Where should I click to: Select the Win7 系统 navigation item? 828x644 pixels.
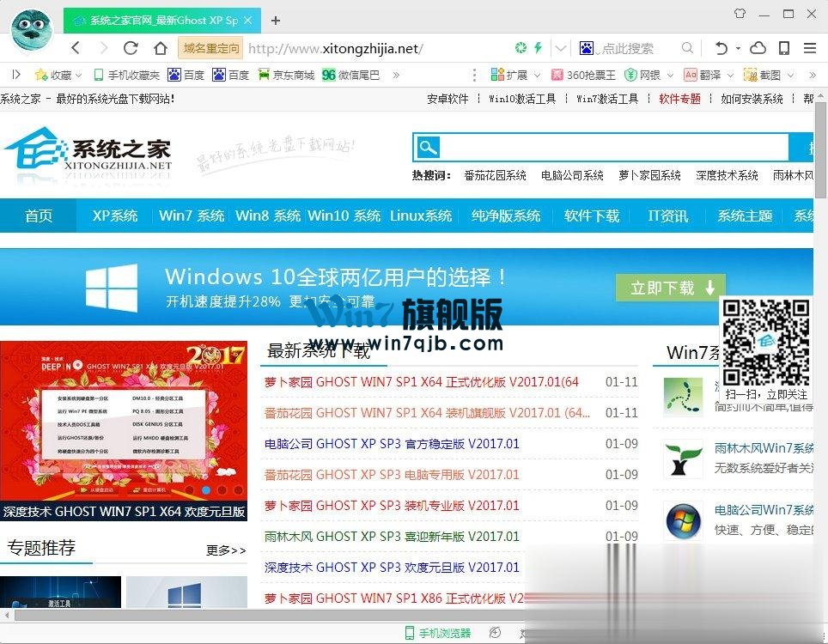(192, 216)
